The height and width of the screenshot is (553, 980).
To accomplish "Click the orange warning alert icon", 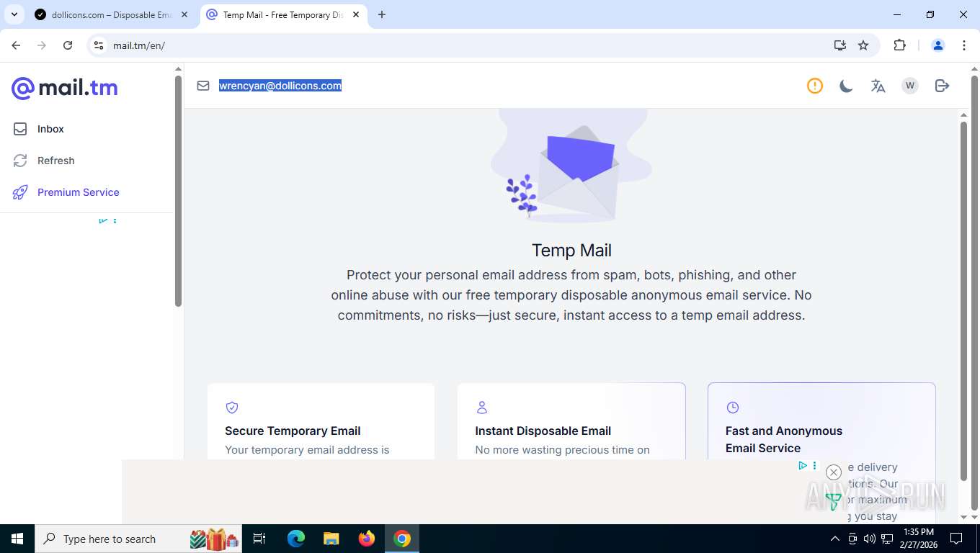I will (815, 86).
